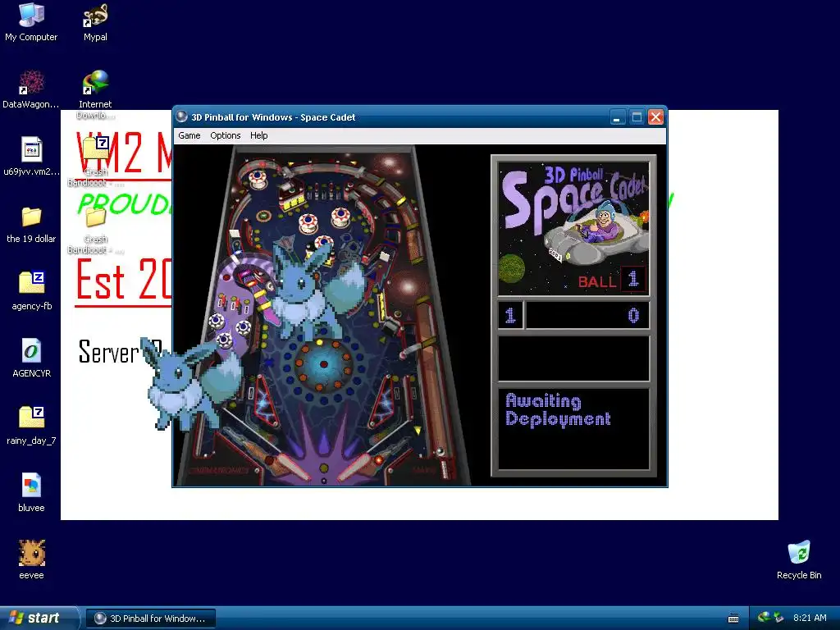Select the My Computer desktop icon
840x630 pixels.
pyautogui.click(x=31, y=22)
